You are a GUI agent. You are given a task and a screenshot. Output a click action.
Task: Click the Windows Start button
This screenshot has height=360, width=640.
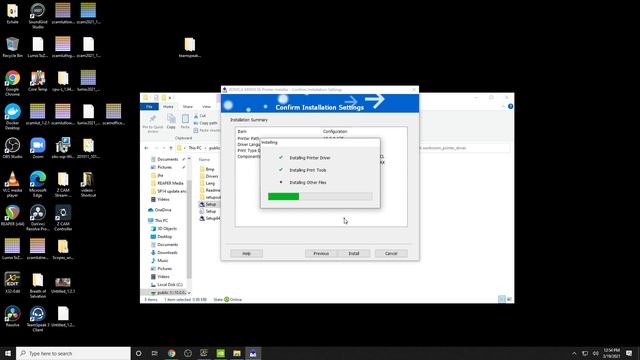[8, 353]
